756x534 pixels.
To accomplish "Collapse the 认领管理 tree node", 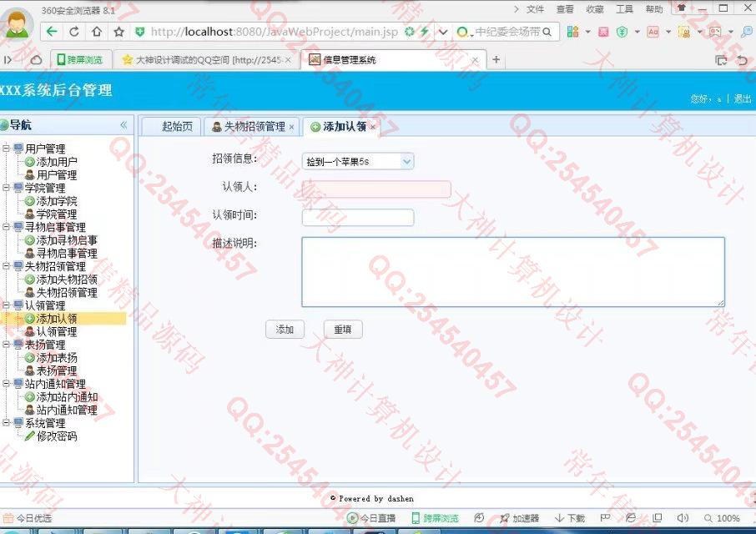I will pyautogui.click(x=7, y=305).
